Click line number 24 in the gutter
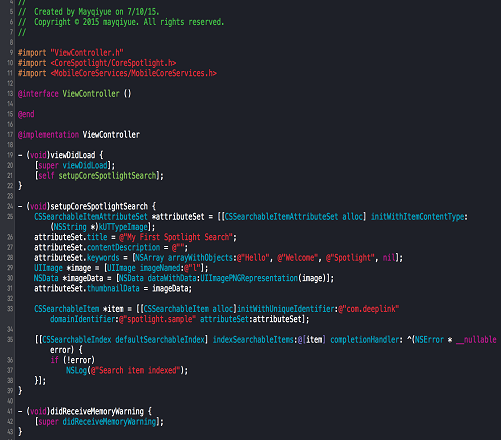 pyautogui.click(x=10, y=206)
